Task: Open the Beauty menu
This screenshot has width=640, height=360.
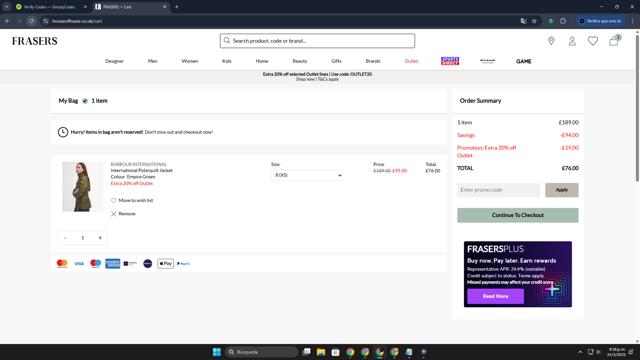Action: pyautogui.click(x=300, y=61)
